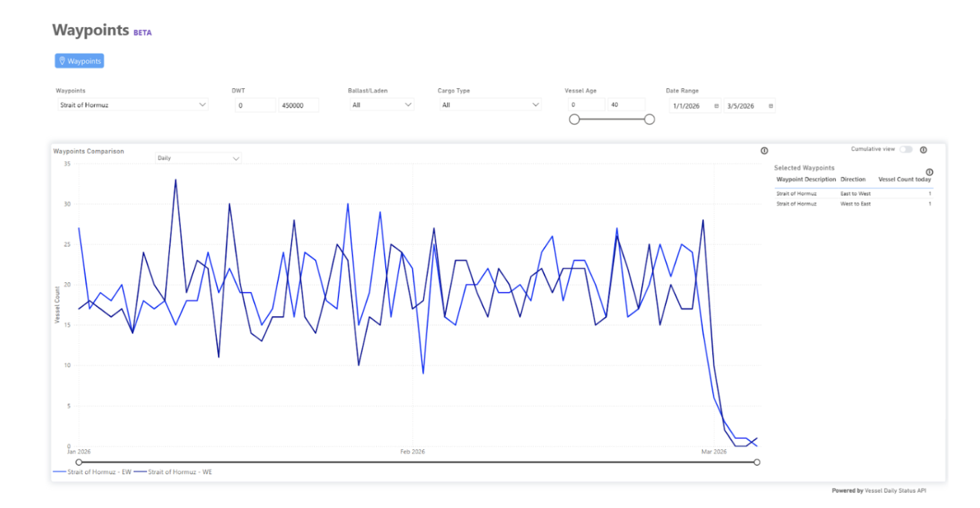Click the Mar 2026 axis label
Screen dimensions: 980x508
[x=714, y=451]
